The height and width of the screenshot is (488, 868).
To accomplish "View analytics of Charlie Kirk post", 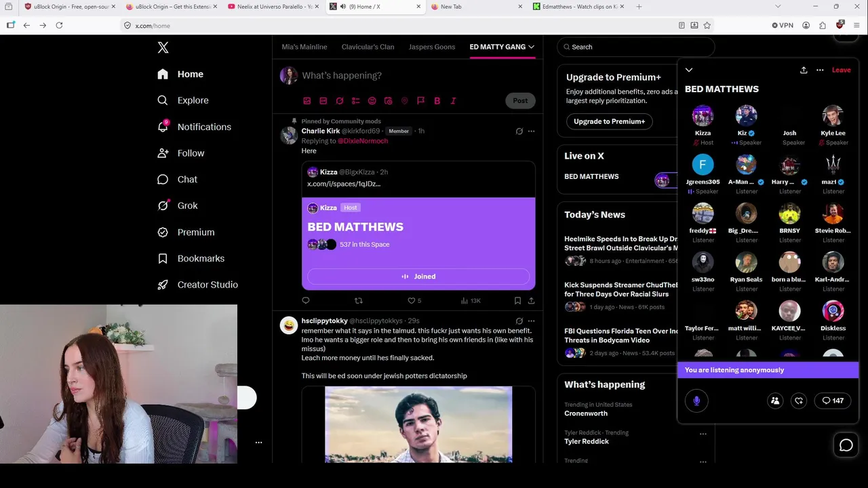I will 470,300.
